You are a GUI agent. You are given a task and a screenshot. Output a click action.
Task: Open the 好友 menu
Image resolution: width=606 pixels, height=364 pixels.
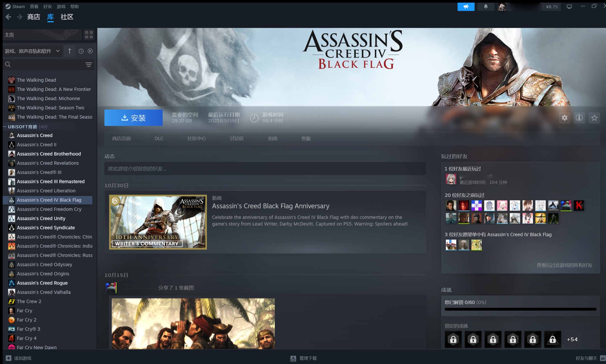tap(48, 6)
